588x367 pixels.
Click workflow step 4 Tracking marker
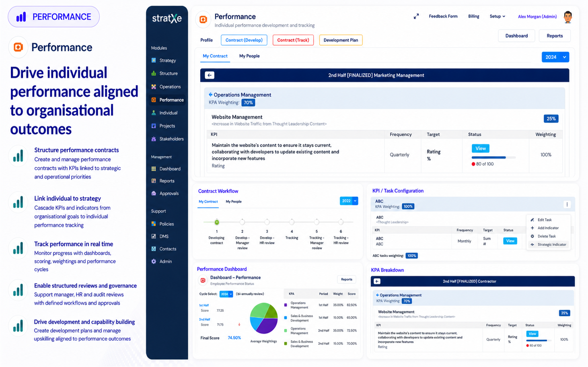pos(292,222)
